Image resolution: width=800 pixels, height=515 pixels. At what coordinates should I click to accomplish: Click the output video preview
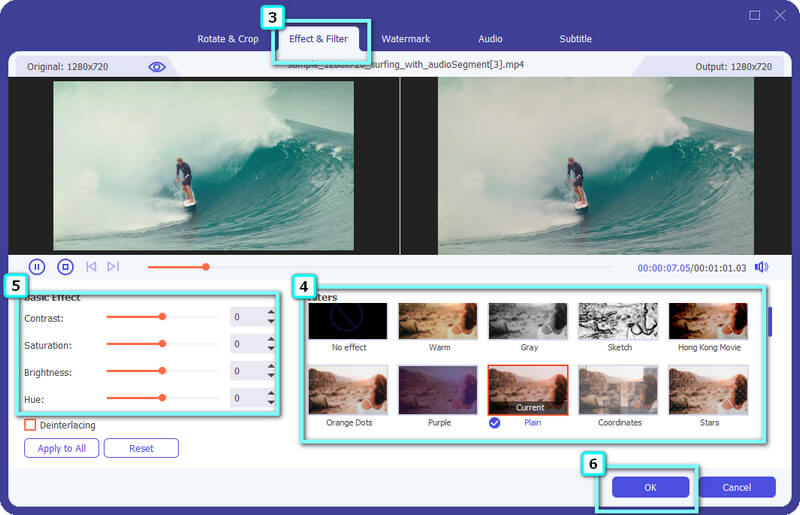click(596, 166)
